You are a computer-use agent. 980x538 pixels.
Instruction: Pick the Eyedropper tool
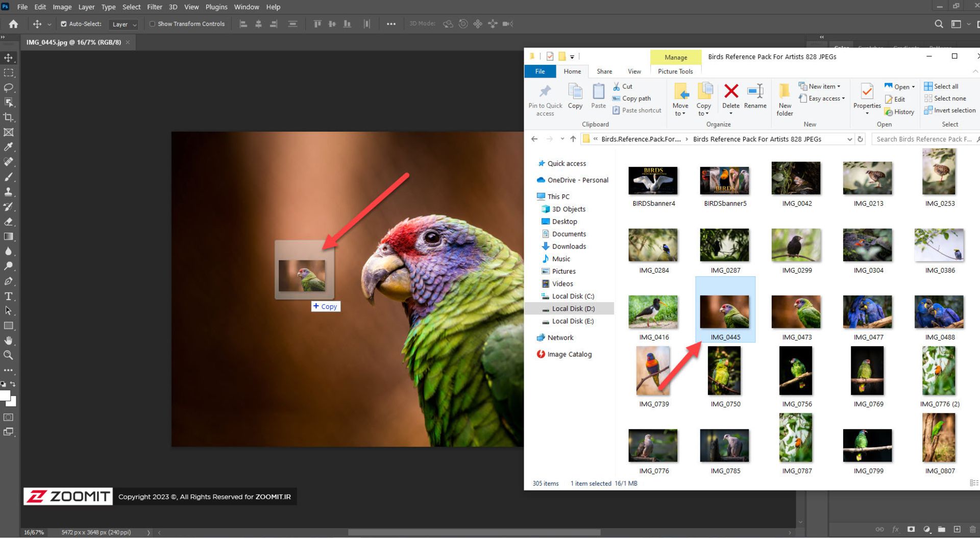[x=9, y=147]
